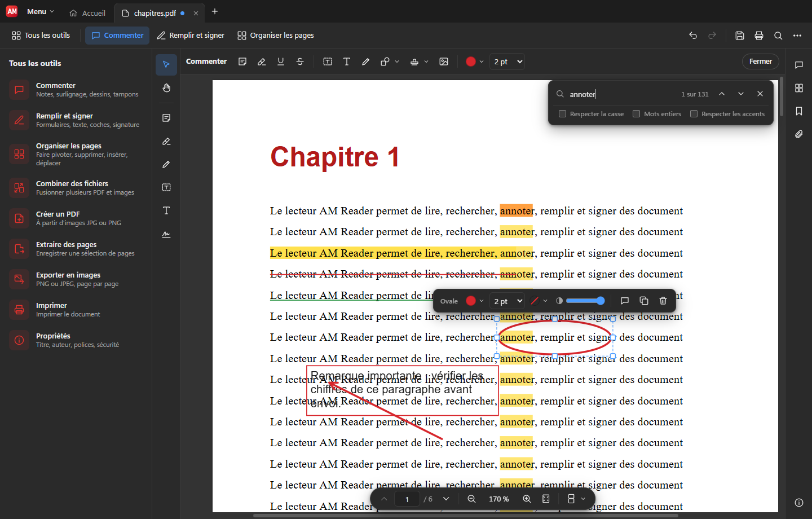Choose the strikethrough text tool
Viewport: 812px width, 519px height.
(x=300, y=61)
